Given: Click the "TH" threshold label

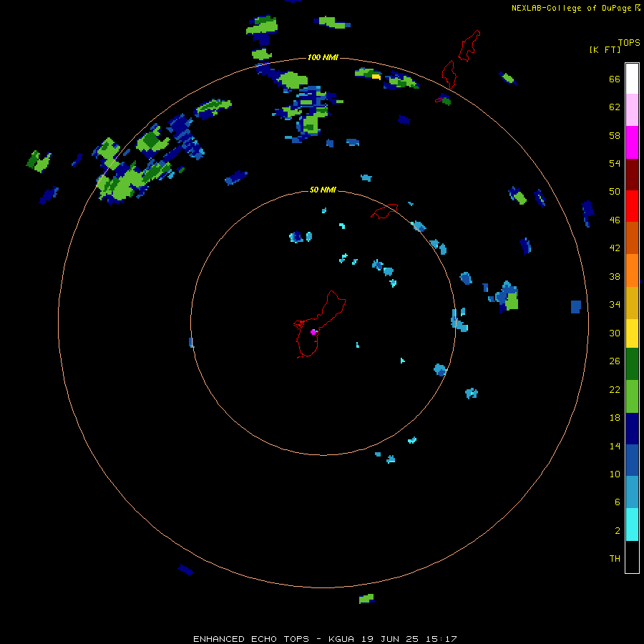Looking at the screenshot, I should [615, 559].
